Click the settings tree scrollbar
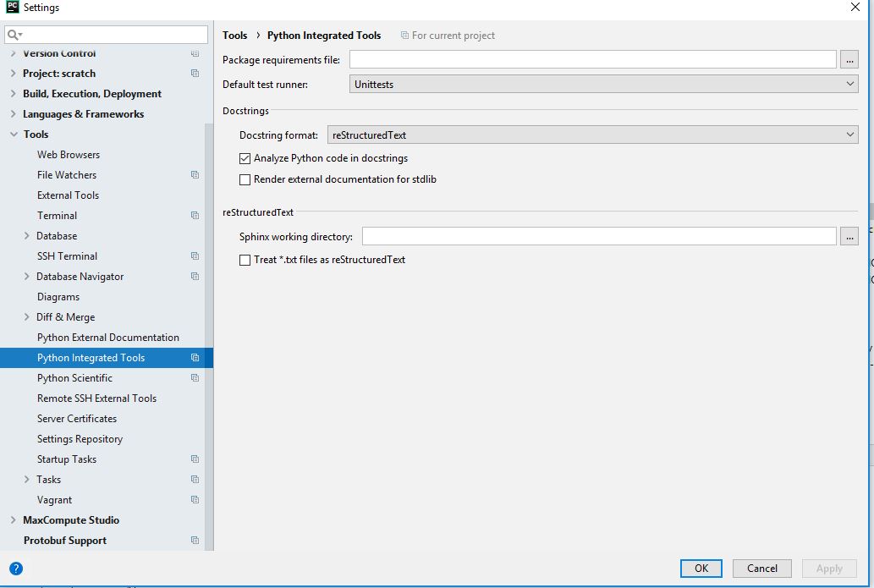Screen dimensions: 874x588 click(209, 337)
